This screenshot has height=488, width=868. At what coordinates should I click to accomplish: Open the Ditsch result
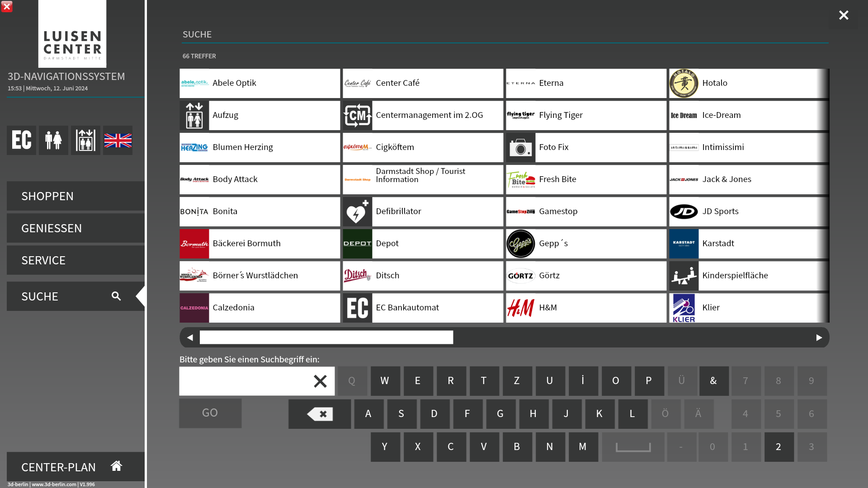423,276
